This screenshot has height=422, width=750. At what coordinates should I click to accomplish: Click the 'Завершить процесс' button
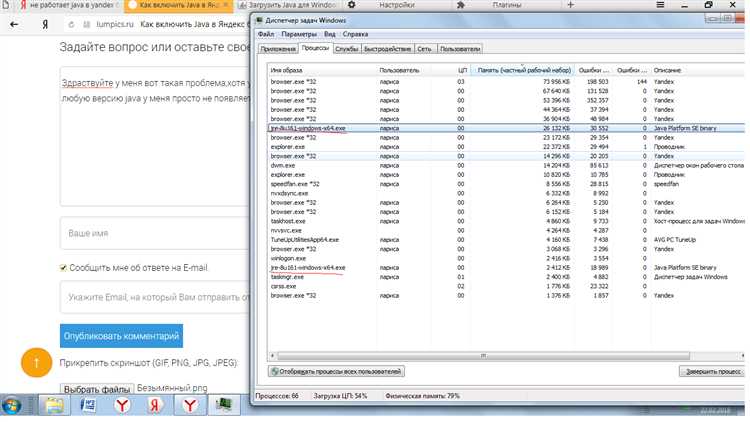point(713,371)
